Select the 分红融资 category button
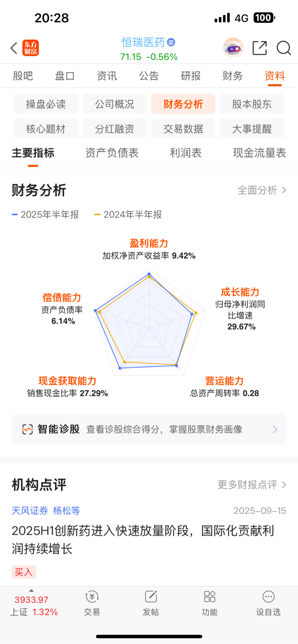The image size is (298, 644). click(114, 129)
